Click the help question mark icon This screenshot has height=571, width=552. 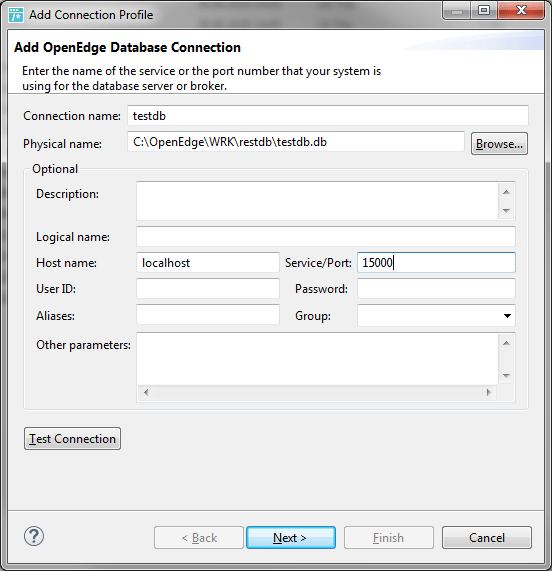(34, 536)
